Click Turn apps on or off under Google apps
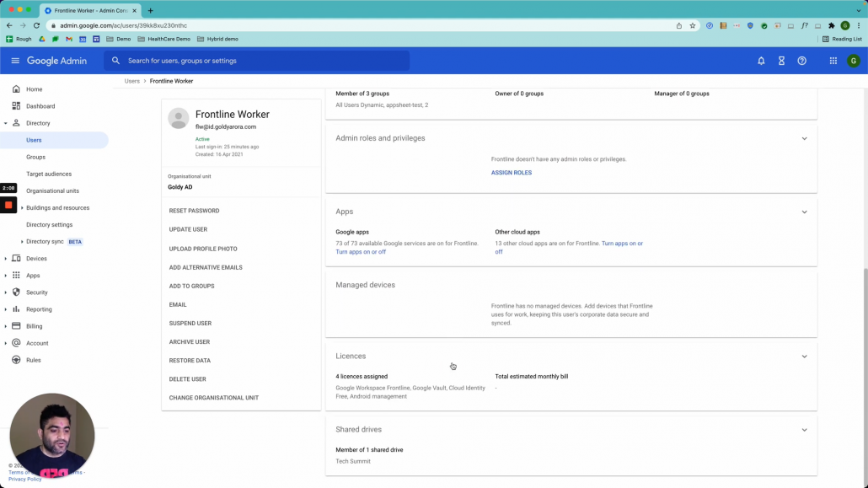 click(361, 252)
